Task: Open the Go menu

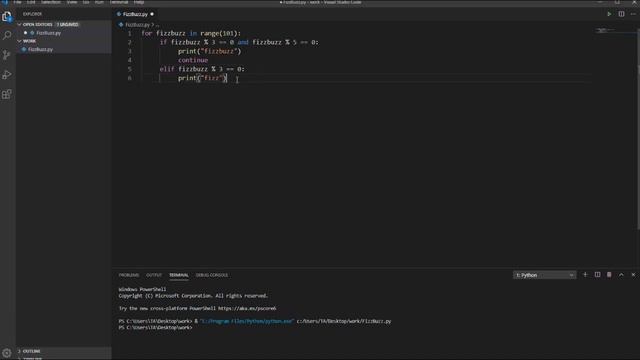Action: point(86,2)
